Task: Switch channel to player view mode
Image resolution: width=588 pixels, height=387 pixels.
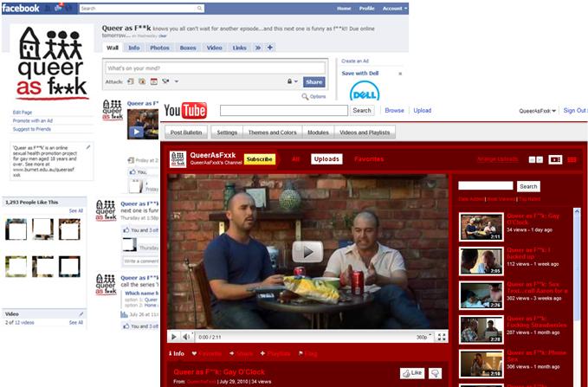Action: (555, 159)
